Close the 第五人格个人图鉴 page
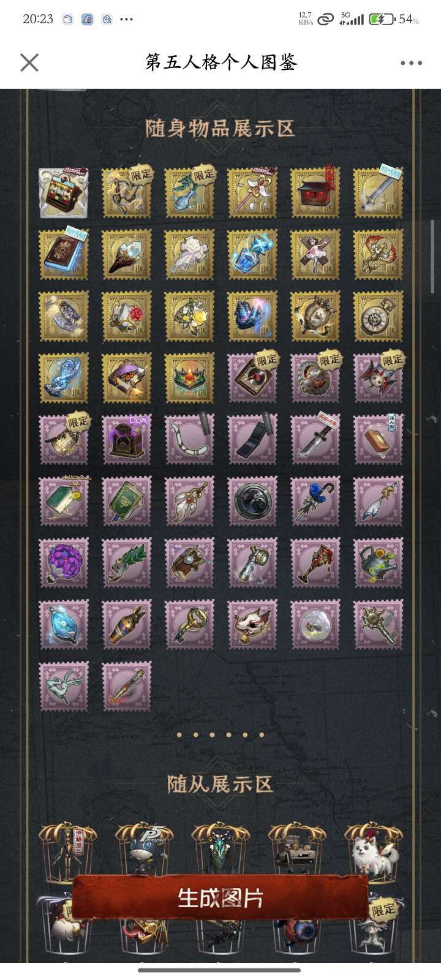Screen dimensions: 441x980 [x=29, y=62]
